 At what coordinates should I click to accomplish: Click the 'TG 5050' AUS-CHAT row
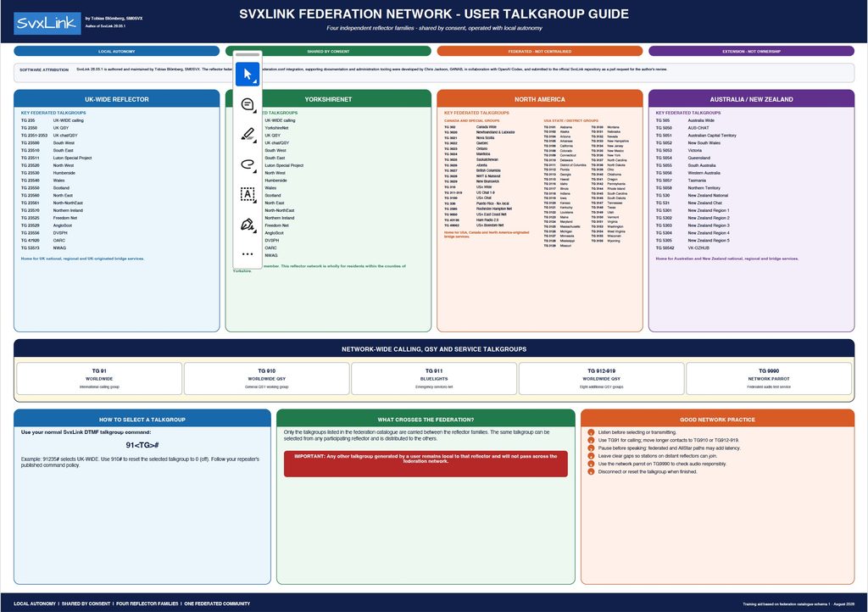682,128
